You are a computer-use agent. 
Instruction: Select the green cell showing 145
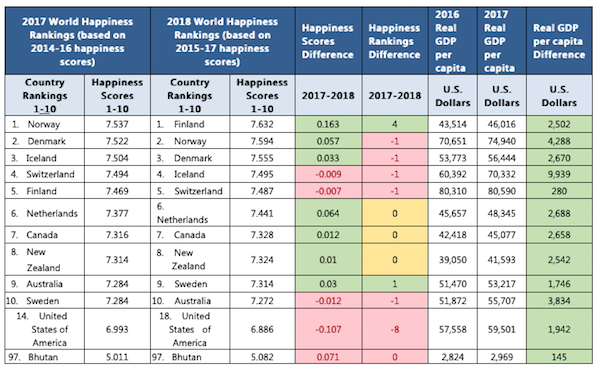pos(559,357)
